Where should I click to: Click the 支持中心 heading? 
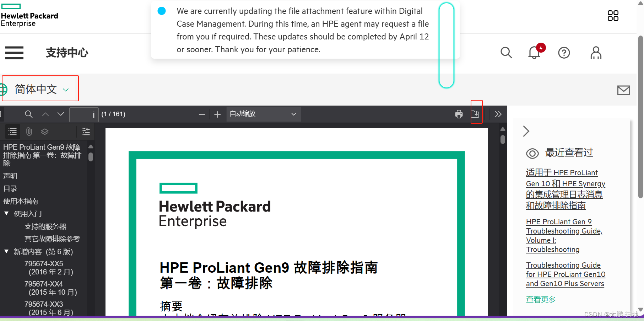tap(67, 53)
